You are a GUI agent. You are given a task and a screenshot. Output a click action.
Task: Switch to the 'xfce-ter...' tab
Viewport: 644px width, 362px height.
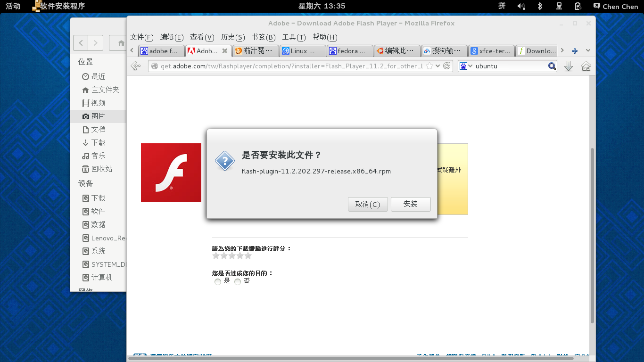(491, 51)
